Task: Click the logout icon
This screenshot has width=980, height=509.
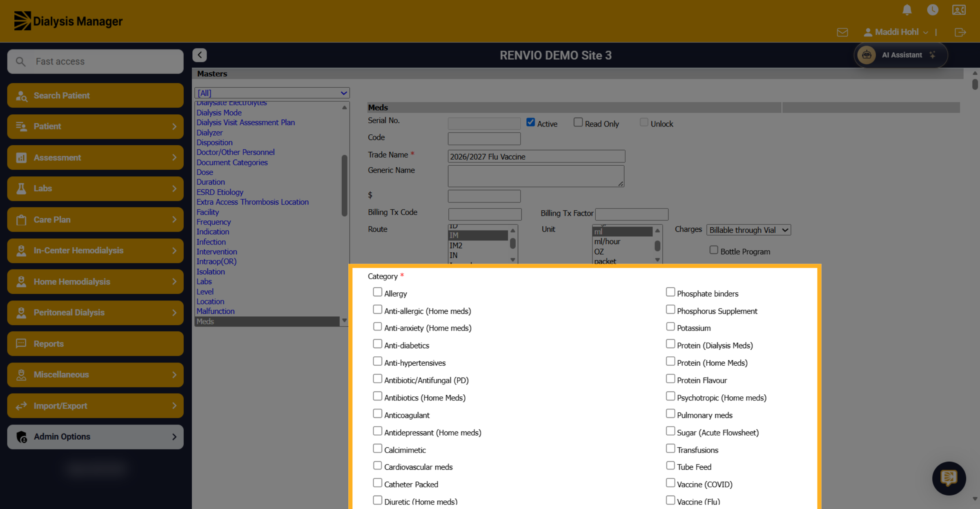Action: [x=960, y=32]
